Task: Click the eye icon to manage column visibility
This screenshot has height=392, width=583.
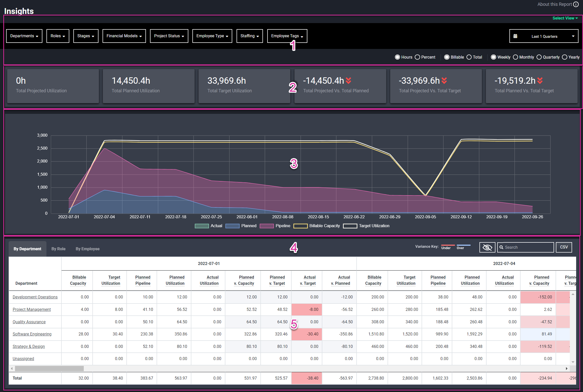Action: point(487,247)
